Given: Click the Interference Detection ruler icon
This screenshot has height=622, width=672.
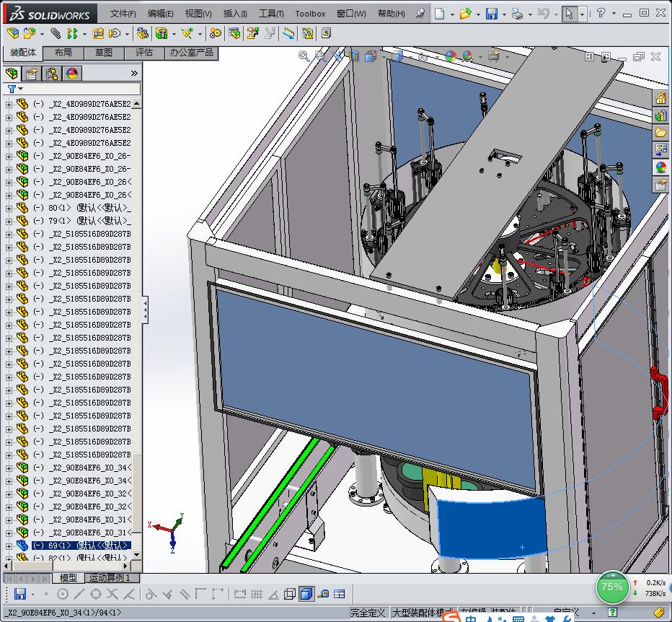Looking at the screenshot, I should 288,33.
